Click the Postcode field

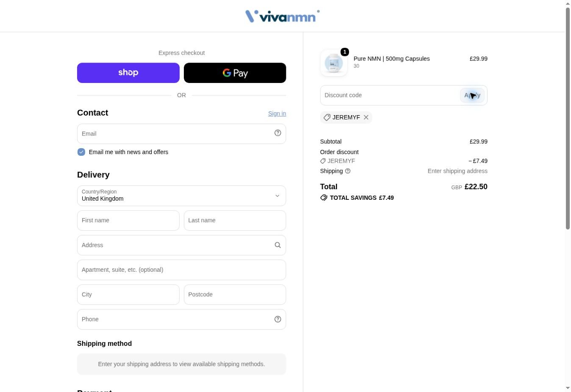235,295
